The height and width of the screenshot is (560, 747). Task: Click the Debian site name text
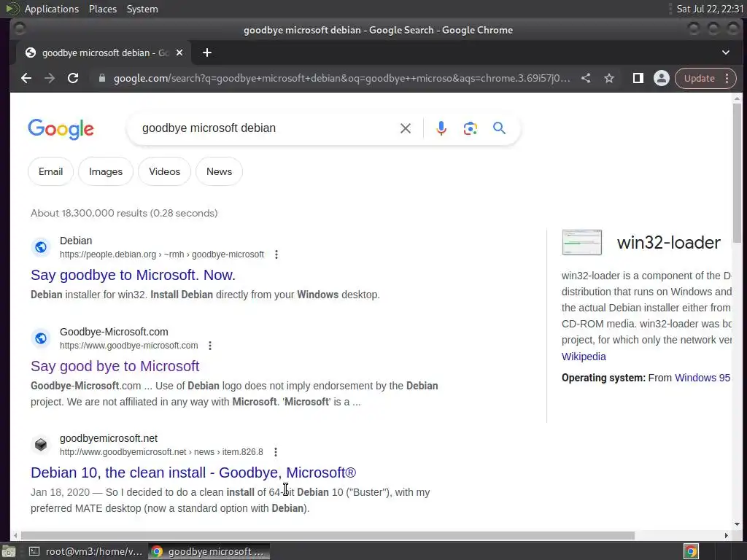76,241
